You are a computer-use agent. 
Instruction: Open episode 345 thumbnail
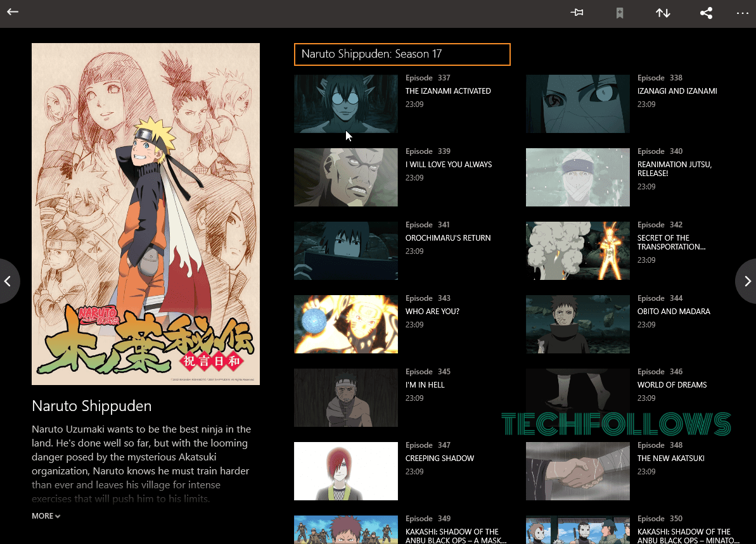(346, 398)
